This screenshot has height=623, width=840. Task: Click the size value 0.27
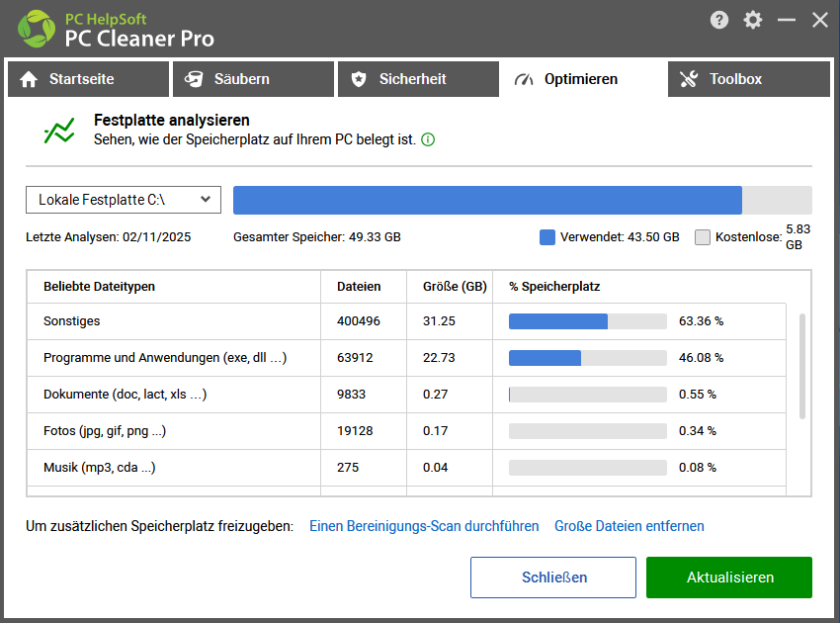[435, 394]
